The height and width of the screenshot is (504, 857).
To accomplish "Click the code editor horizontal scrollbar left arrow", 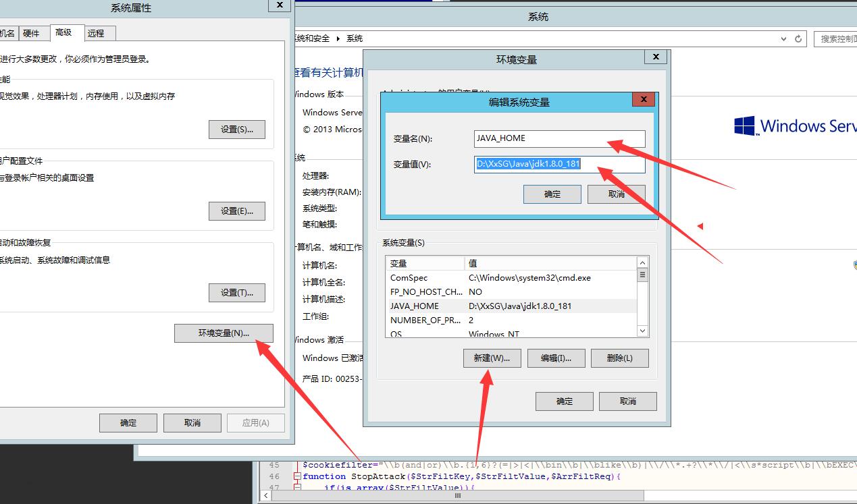I will coord(266,496).
